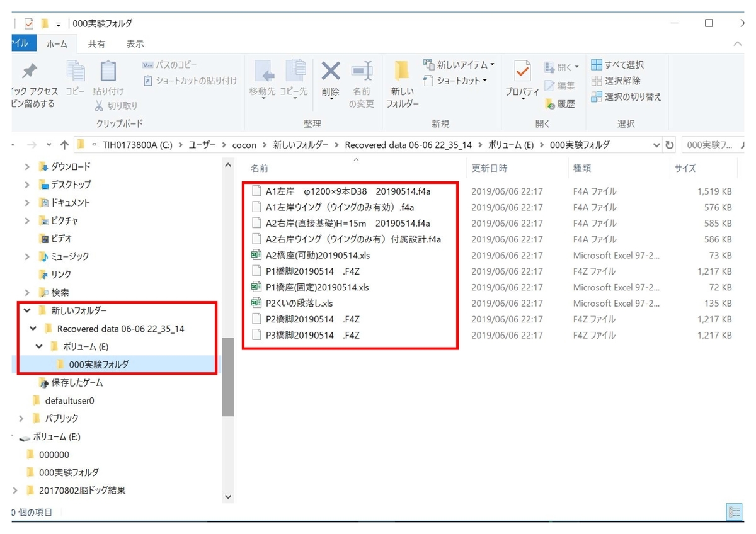Open Quick Access Toolbar customize arrow

pos(59,24)
